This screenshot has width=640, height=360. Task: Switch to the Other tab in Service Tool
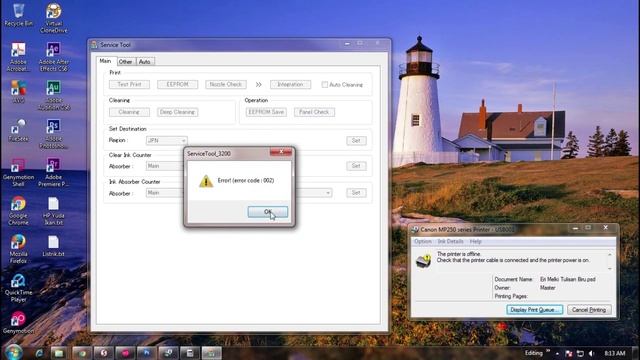(x=126, y=62)
